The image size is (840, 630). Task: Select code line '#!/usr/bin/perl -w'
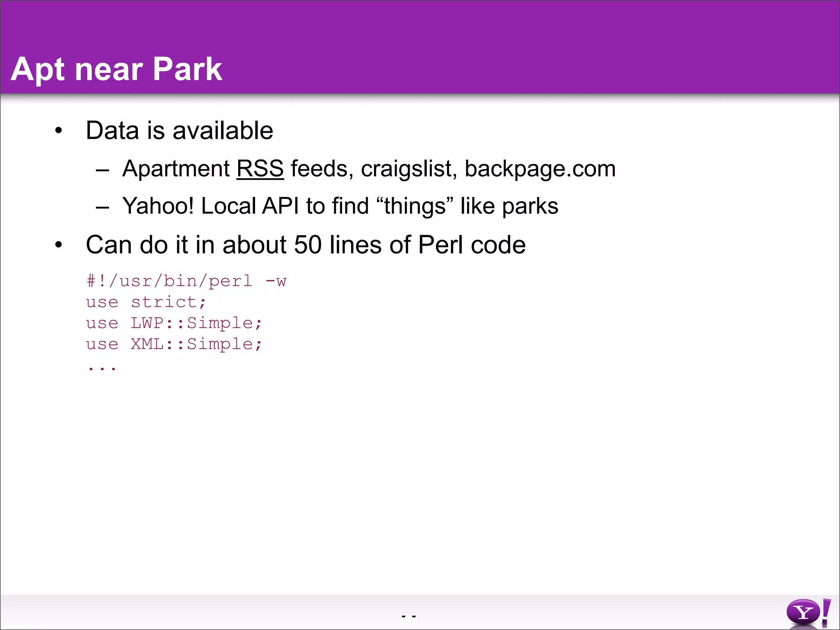click(187, 281)
